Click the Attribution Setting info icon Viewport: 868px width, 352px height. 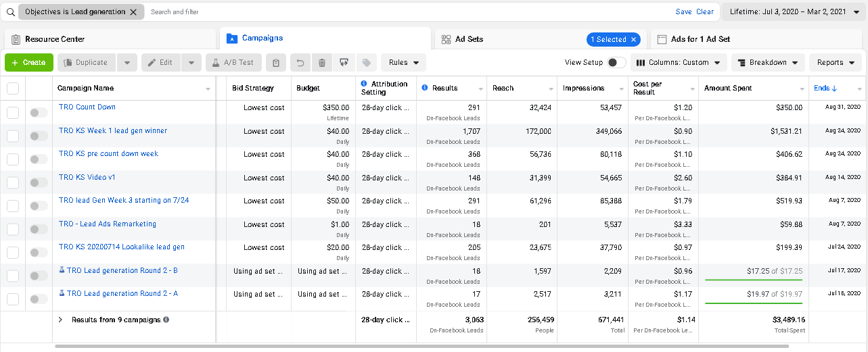[x=364, y=84]
